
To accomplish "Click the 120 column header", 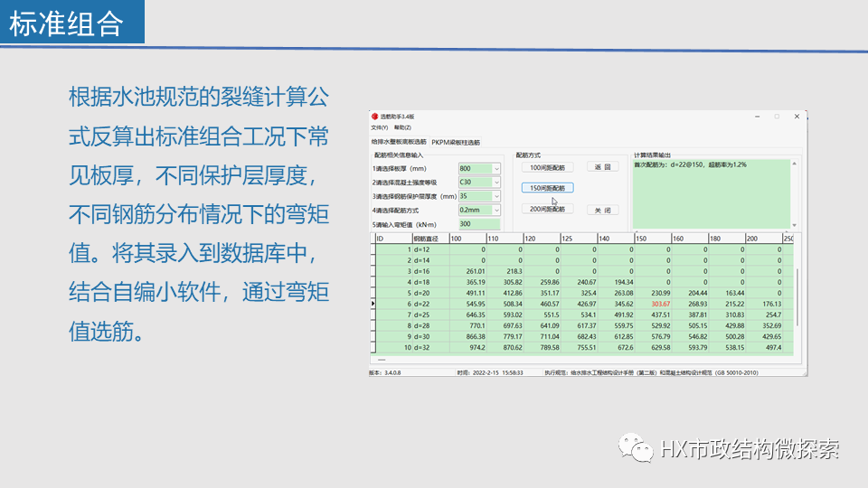I will 542,239.
